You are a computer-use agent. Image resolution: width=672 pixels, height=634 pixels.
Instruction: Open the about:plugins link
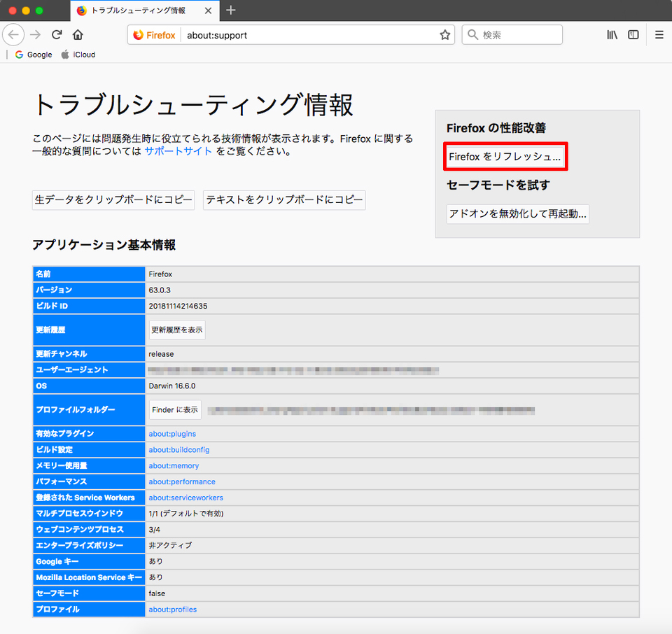(171, 433)
